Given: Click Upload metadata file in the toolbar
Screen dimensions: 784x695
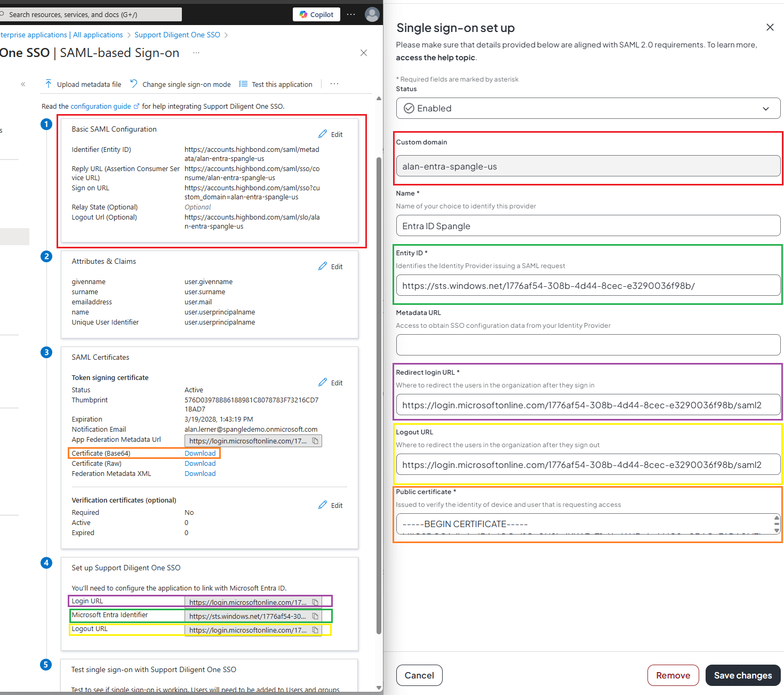Looking at the screenshot, I should pyautogui.click(x=83, y=84).
